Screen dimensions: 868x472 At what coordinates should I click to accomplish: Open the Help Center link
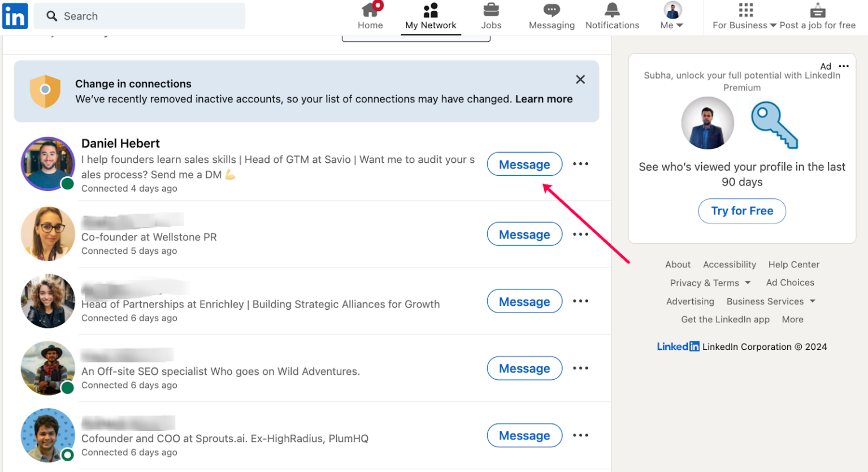(x=793, y=265)
